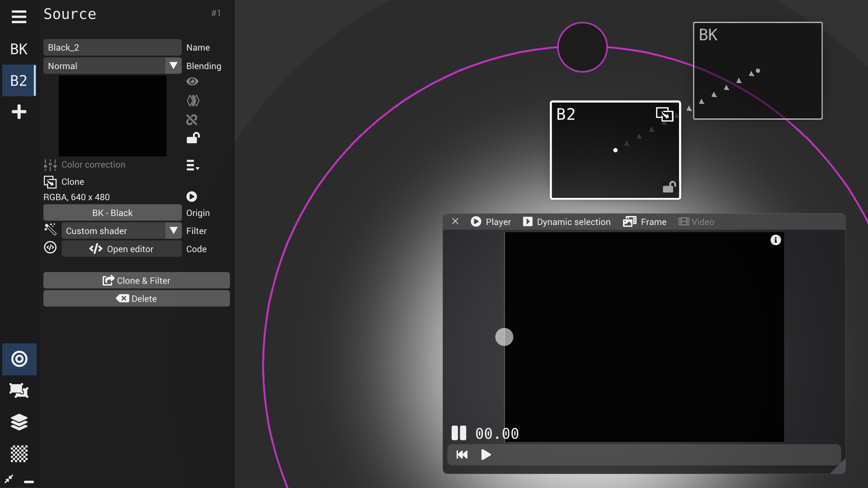This screenshot has width=868, height=488.
Task: Click the mirror/flip icon below the eye
Action: pos(193,100)
